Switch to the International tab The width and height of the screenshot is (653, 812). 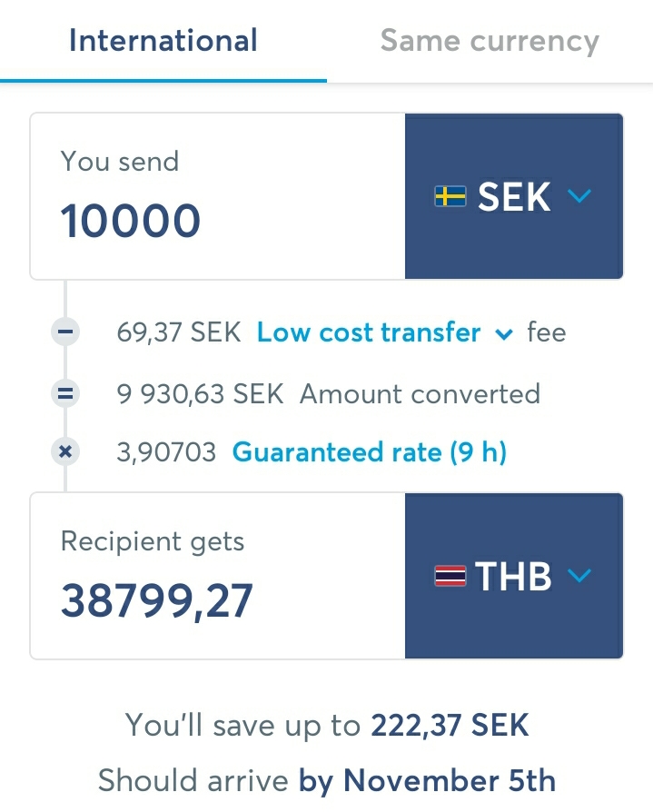[x=163, y=41]
